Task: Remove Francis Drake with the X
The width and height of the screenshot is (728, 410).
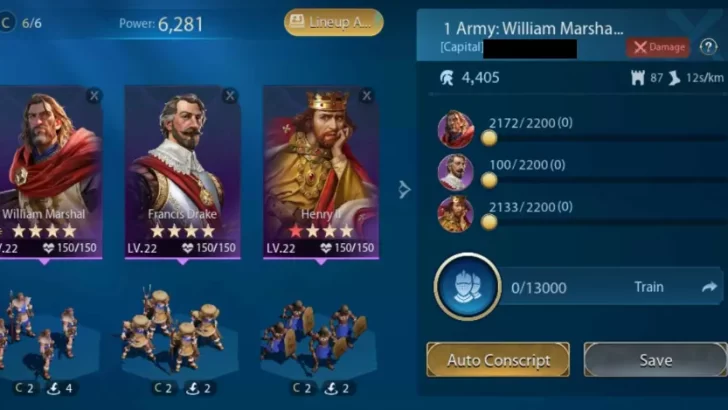Action: tap(230, 96)
